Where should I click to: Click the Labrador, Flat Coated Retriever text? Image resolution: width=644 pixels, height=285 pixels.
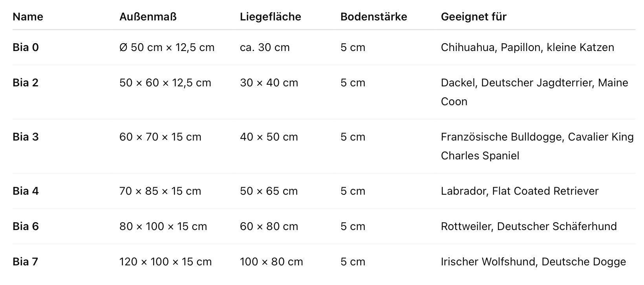520,191
